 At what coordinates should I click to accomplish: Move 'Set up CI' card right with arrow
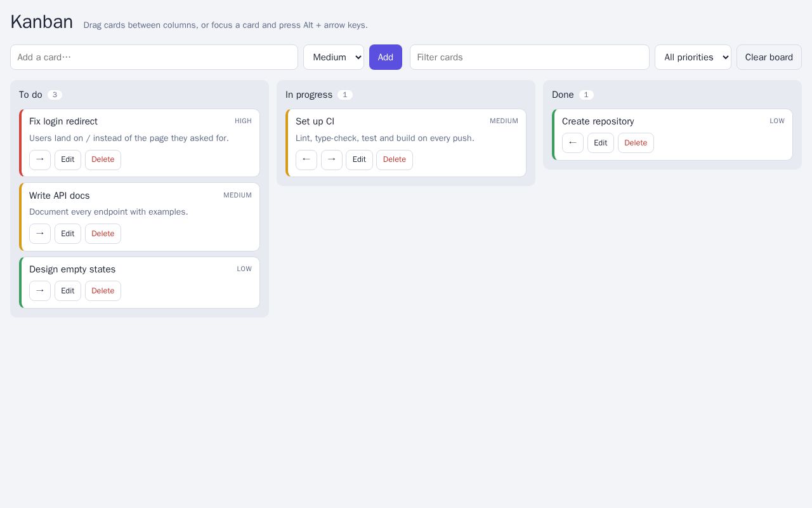pos(332,160)
